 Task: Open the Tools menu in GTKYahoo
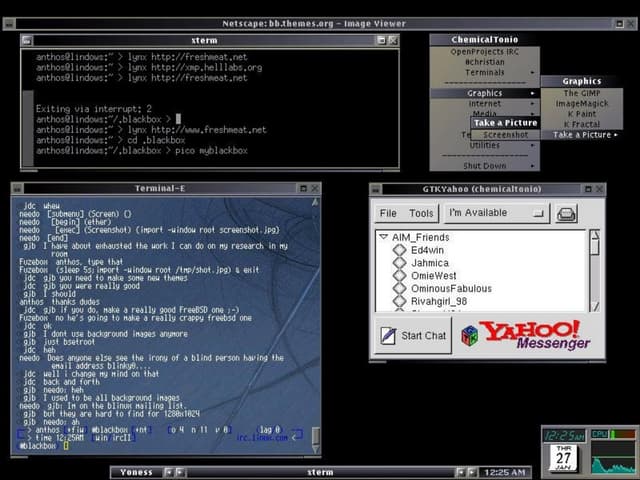(x=421, y=213)
